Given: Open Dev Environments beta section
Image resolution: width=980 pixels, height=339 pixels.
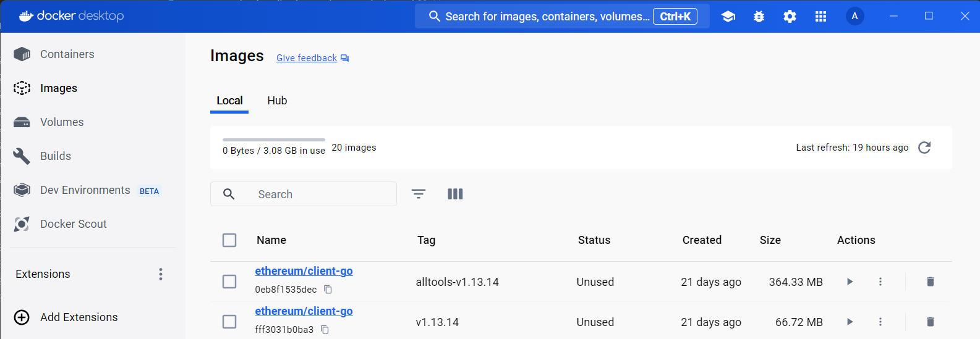Looking at the screenshot, I should pos(85,190).
